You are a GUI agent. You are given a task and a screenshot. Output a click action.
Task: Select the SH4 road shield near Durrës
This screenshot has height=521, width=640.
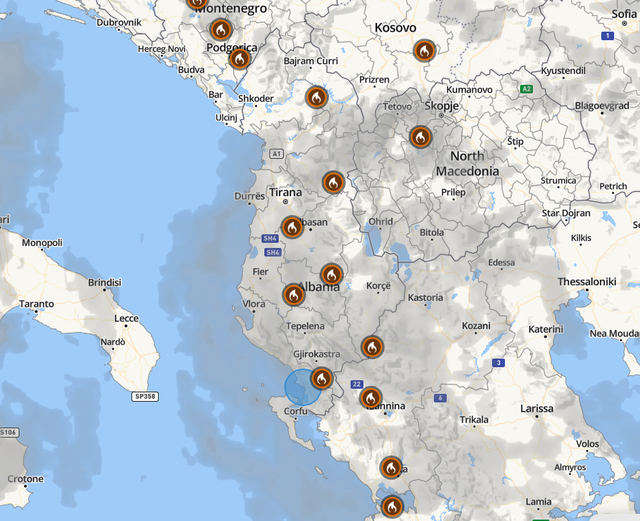(270, 238)
